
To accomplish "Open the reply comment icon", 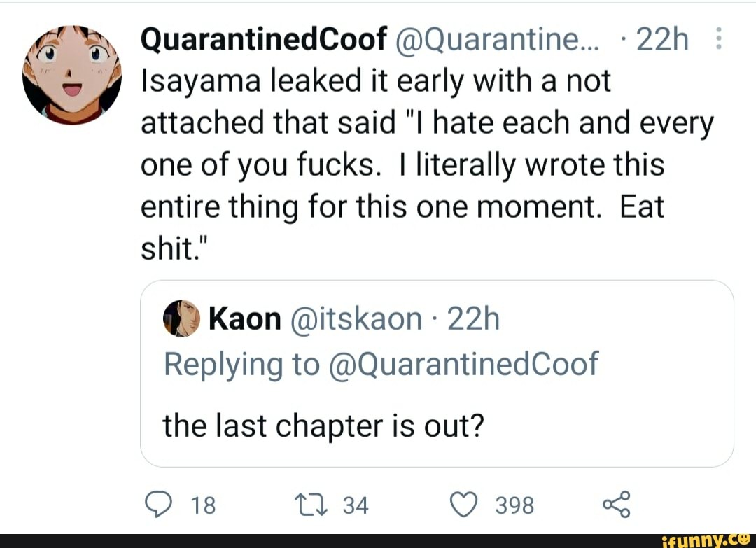I will click(x=160, y=503).
